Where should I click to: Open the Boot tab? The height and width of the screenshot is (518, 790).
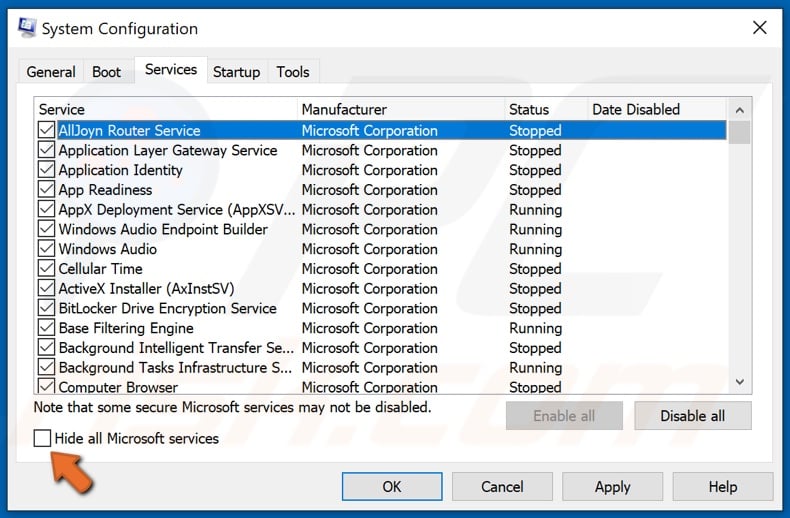106,72
